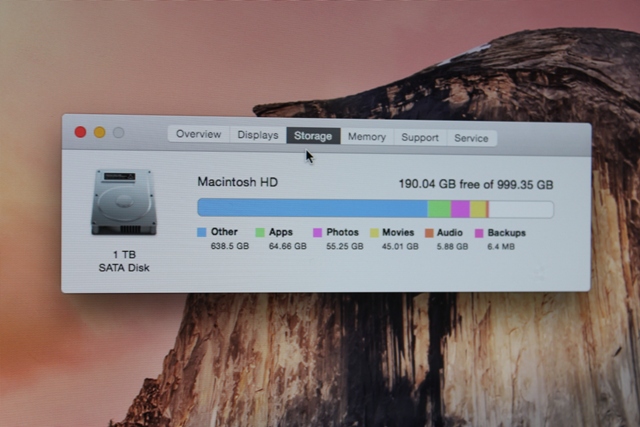Image resolution: width=640 pixels, height=427 pixels.
Task: Go to the Memory tab
Action: pos(367,137)
